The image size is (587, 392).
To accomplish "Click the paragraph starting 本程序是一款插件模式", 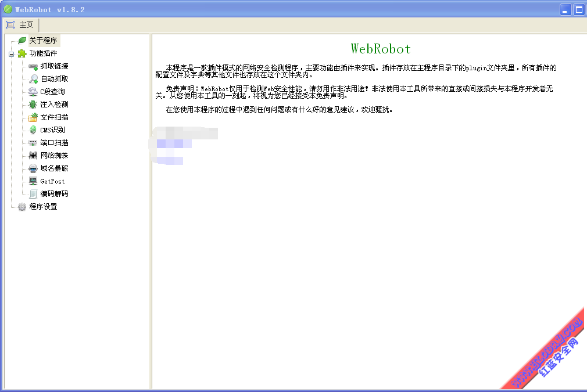I will click(x=356, y=71).
